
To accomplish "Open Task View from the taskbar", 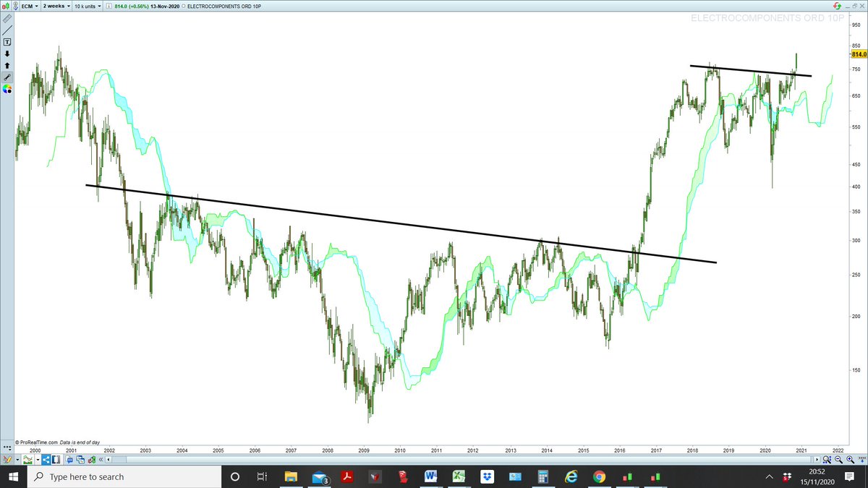I will [x=263, y=477].
